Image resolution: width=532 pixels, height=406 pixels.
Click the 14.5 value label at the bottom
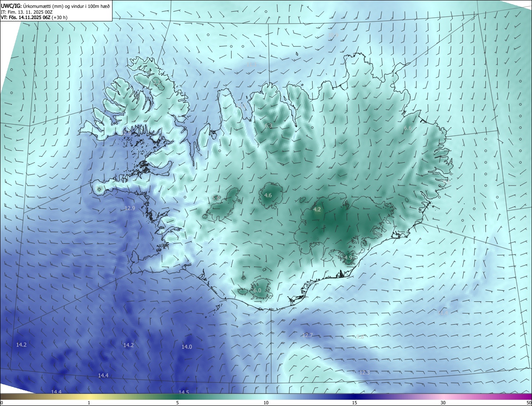point(184,392)
